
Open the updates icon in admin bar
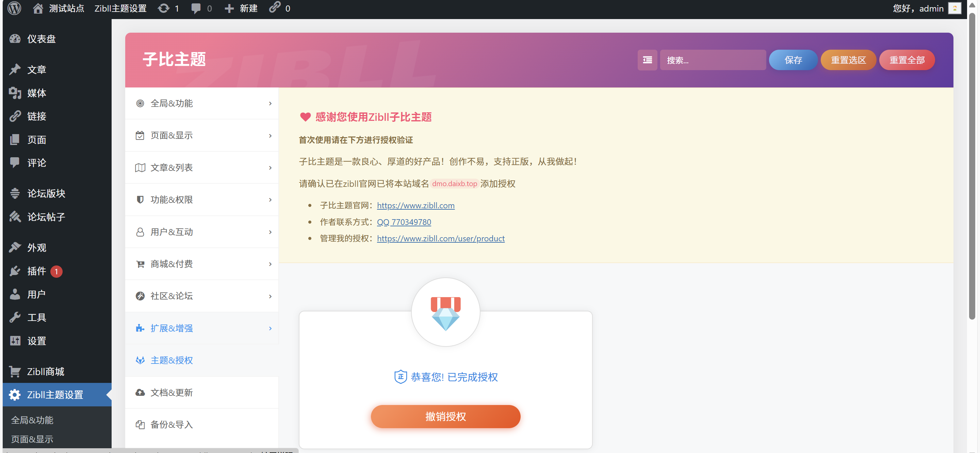(x=164, y=9)
